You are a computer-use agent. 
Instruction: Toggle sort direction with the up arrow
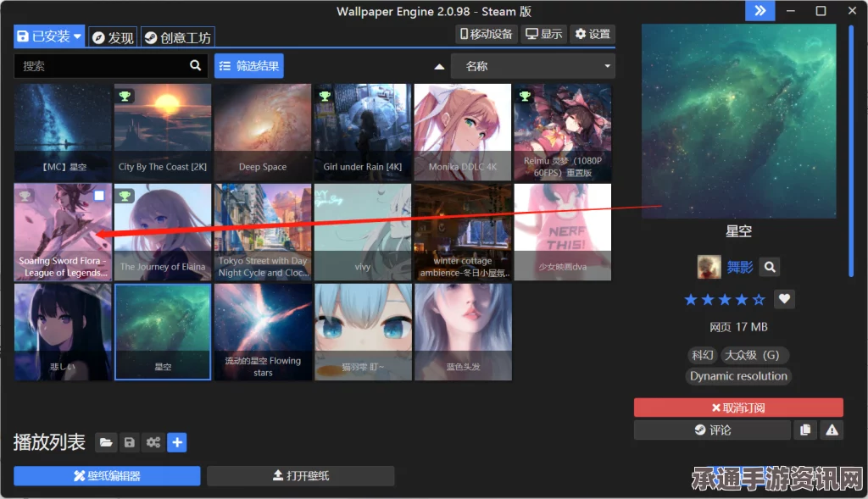[x=440, y=66]
